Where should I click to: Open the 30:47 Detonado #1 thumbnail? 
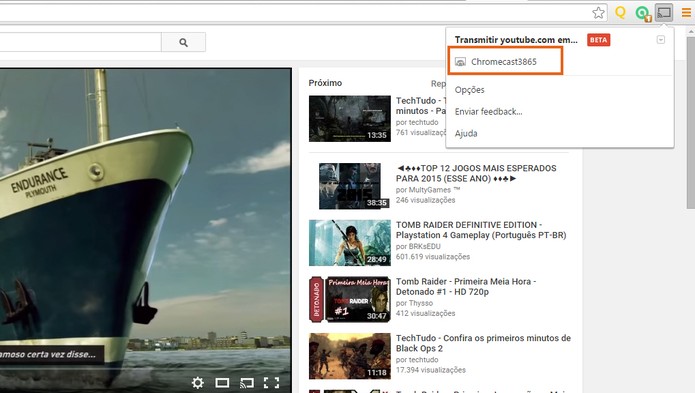[x=350, y=300]
